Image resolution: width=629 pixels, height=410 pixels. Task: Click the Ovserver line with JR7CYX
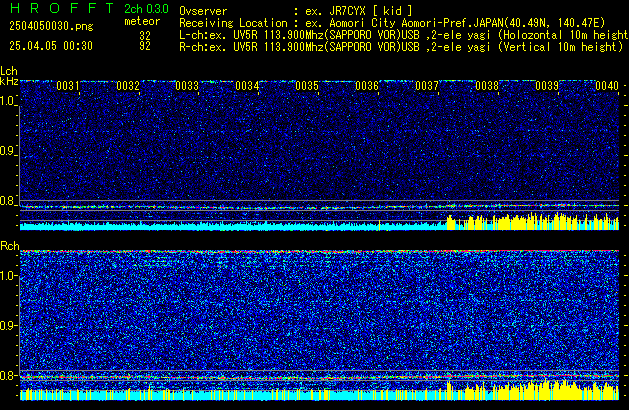coord(296,11)
